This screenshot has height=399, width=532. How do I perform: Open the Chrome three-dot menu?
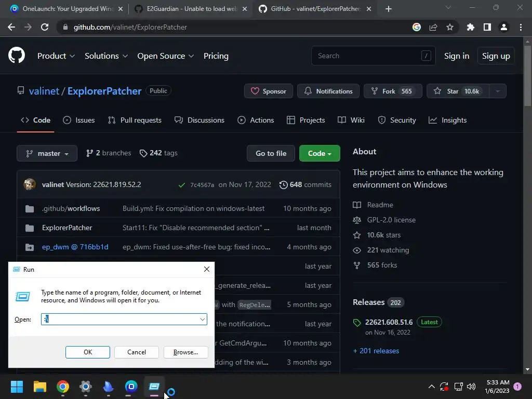pos(521,27)
